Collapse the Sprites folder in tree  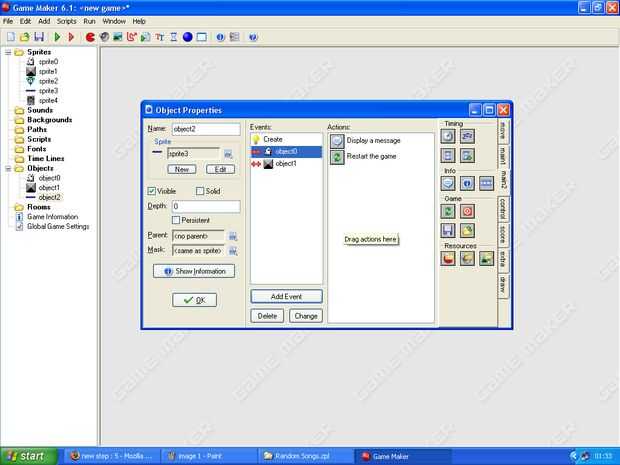(x=8, y=52)
